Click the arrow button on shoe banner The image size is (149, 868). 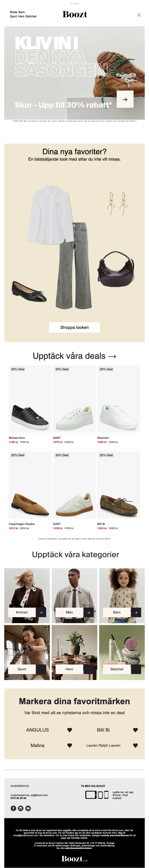click(x=125, y=99)
